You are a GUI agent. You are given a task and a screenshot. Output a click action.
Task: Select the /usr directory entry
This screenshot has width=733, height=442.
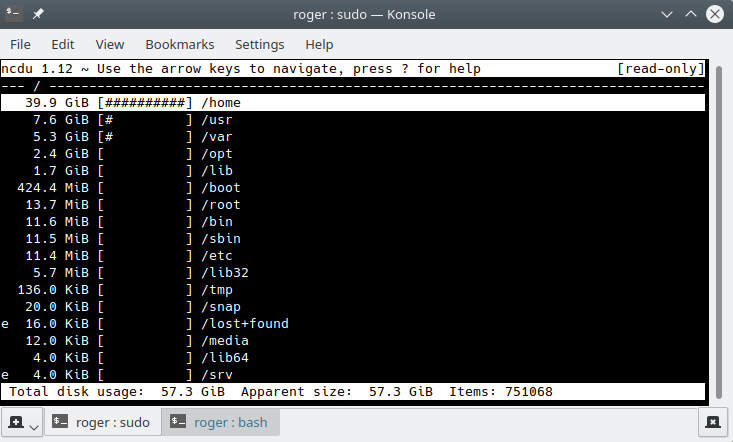click(218, 120)
